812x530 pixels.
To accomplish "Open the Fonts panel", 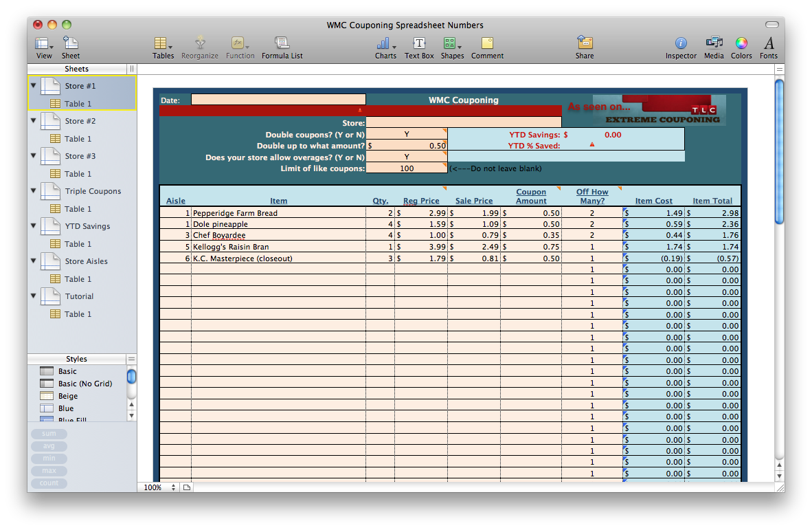I will [x=769, y=47].
